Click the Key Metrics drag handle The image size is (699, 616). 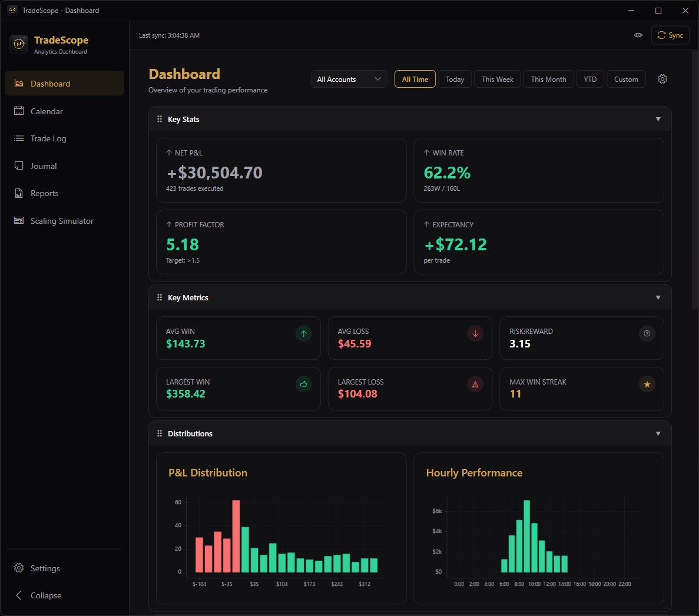coord(159,297)
